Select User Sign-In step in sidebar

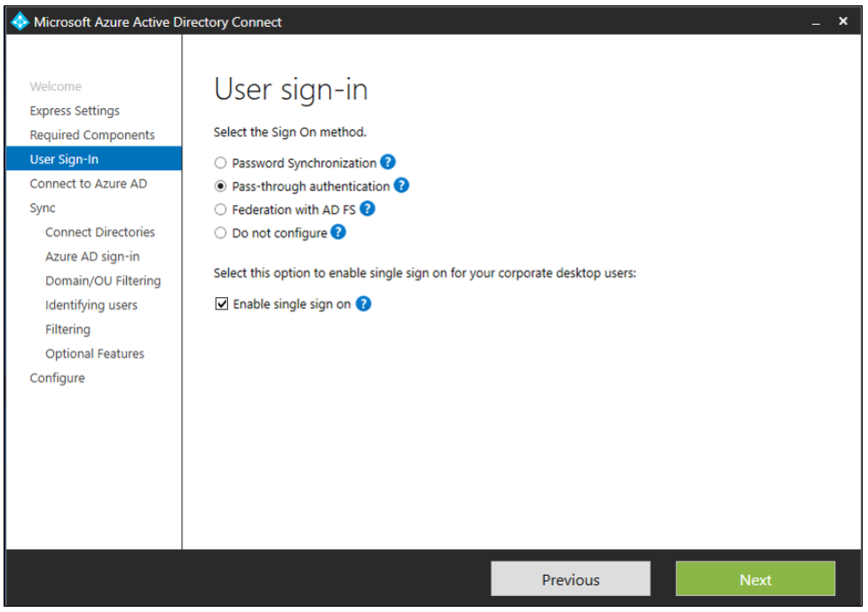click(93, 159)
